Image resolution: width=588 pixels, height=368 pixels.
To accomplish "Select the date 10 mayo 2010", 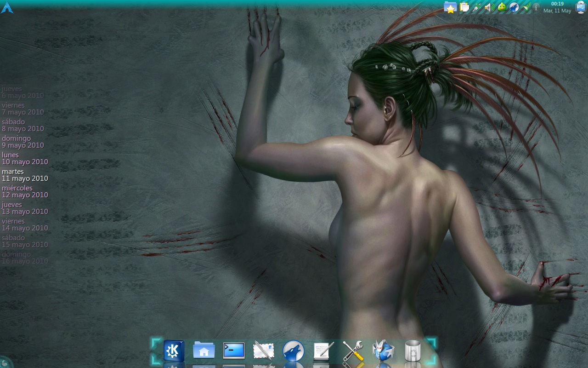I will 25,162.
